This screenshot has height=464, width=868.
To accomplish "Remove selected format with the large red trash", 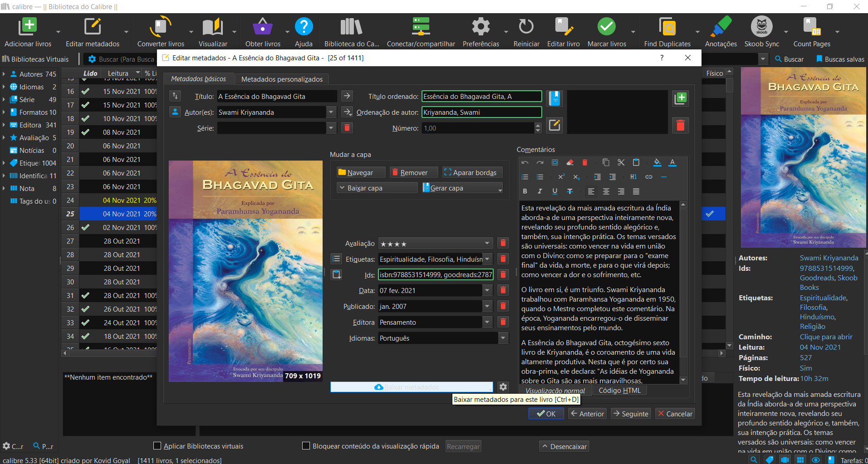I will pyautogui.click(x=680, y=125).
